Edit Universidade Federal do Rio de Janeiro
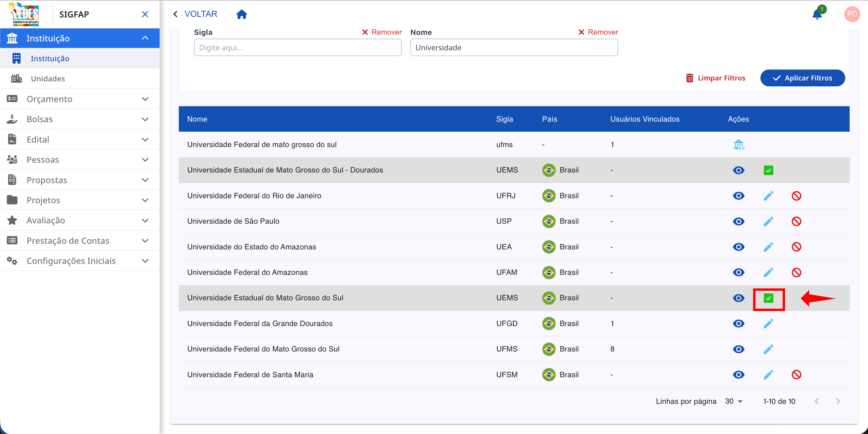 (x=768, y=196)
